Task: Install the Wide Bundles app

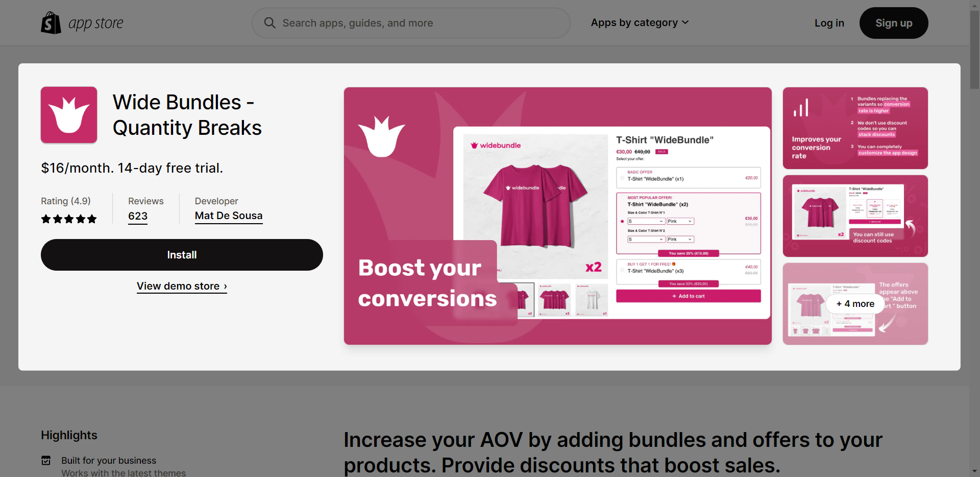Action: coord(182,255)
